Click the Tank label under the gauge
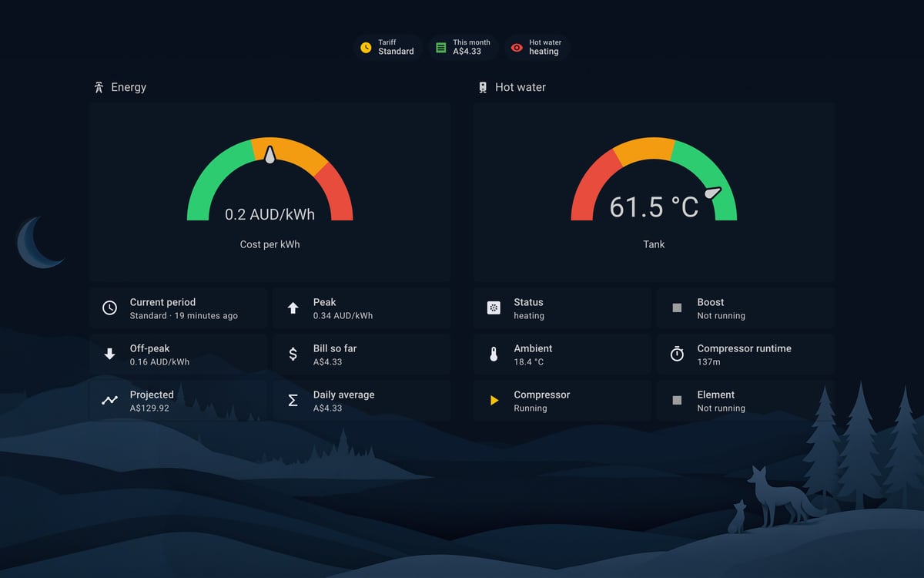The height and width of the screenshot is (578, 924). coord(654,244)
